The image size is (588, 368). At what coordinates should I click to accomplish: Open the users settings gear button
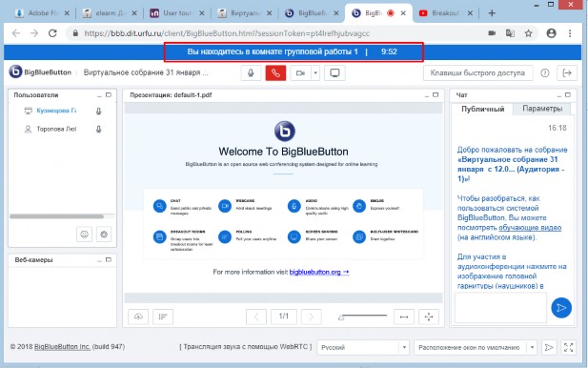(x=104, y=235)
